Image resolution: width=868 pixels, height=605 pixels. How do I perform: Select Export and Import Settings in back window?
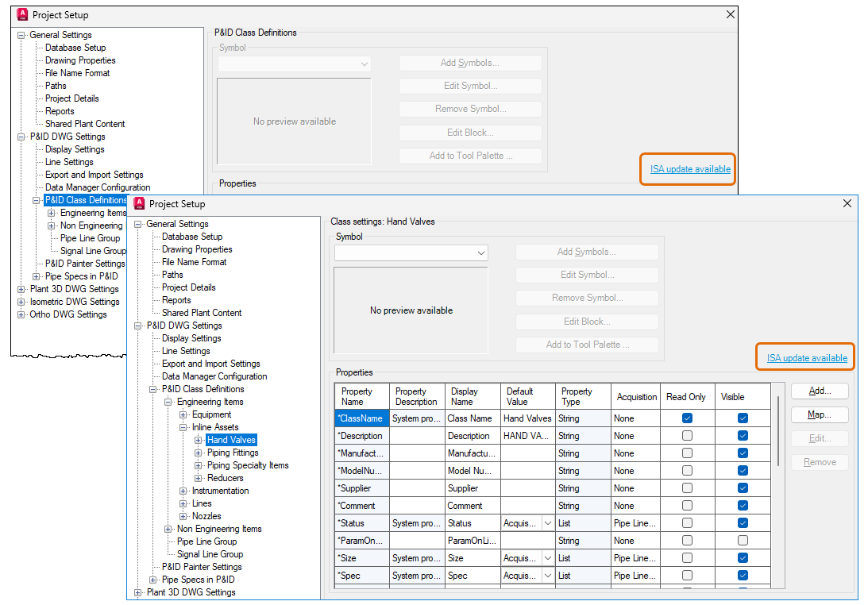coord(95,175)
